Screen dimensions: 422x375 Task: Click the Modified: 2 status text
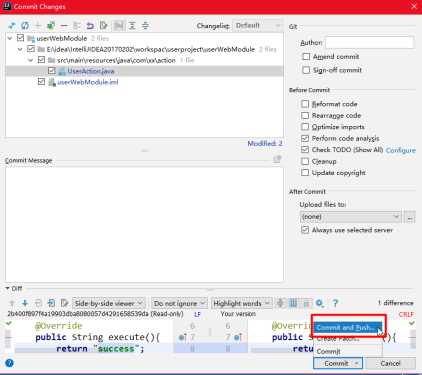[265, 143]
